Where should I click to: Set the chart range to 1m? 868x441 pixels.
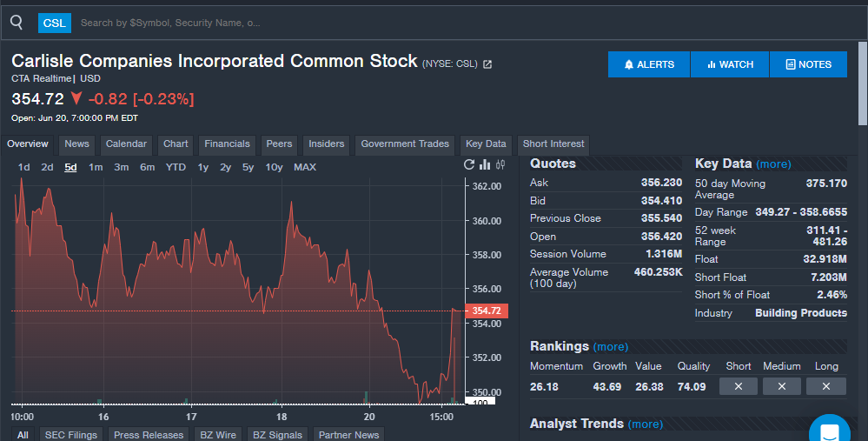(x=96, y=167)
